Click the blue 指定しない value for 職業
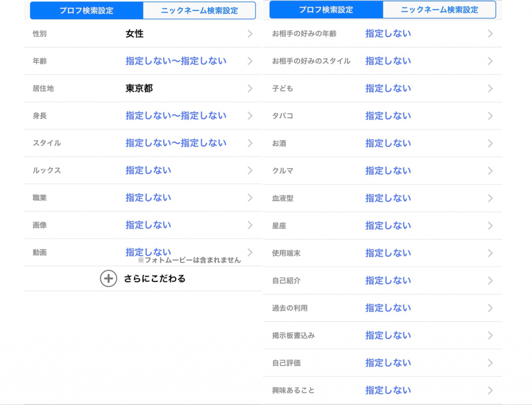The width and height of the screenshot is (532, 405). [x=148, y=198]
